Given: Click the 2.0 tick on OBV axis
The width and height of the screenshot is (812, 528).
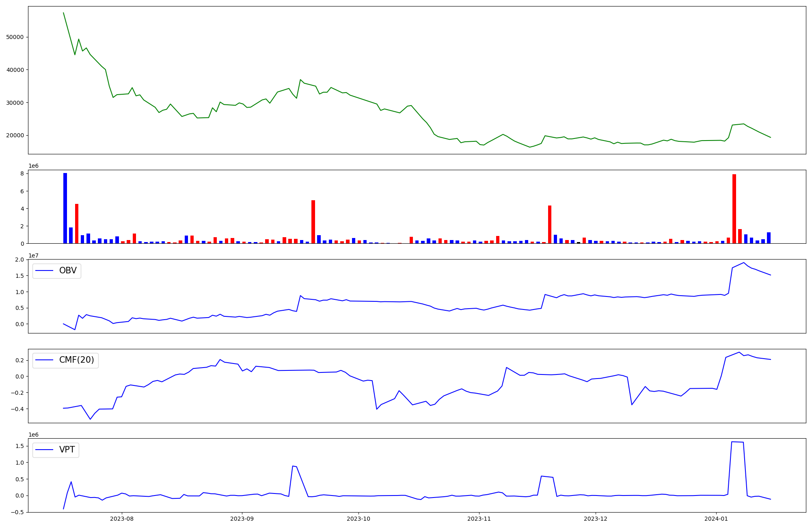Looking at the screenshot, I should click(x=19, y=260).
